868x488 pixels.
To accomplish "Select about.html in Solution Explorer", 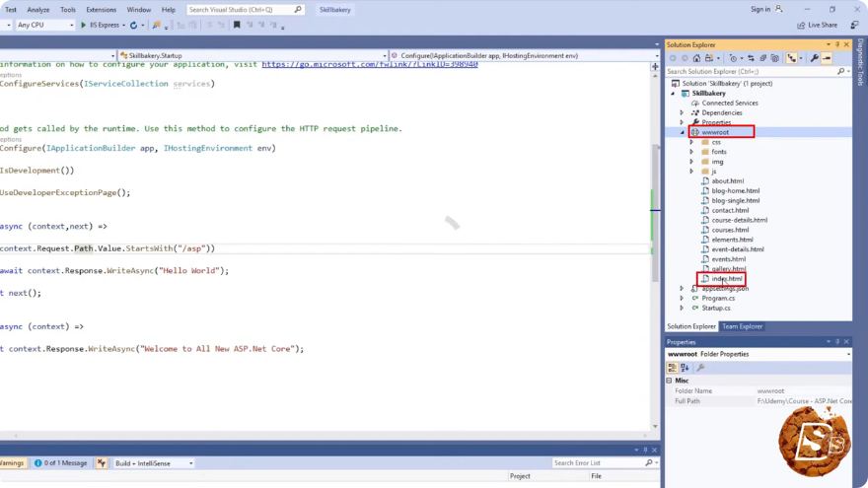I will [x=727, y=181].
